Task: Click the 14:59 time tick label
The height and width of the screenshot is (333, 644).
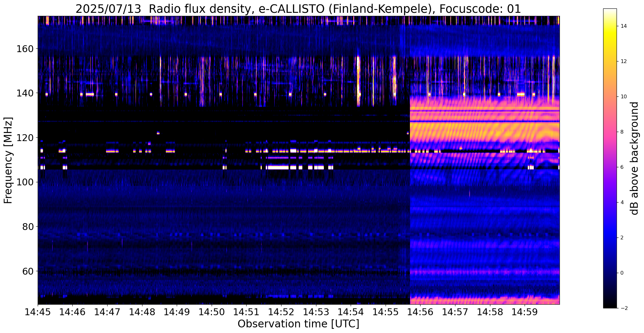Action: click(525, 312)
